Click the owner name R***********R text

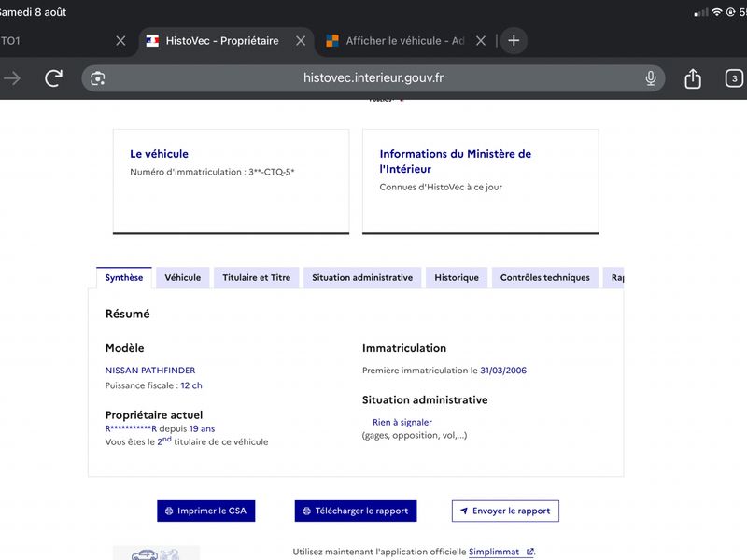(x=131, y=428)
